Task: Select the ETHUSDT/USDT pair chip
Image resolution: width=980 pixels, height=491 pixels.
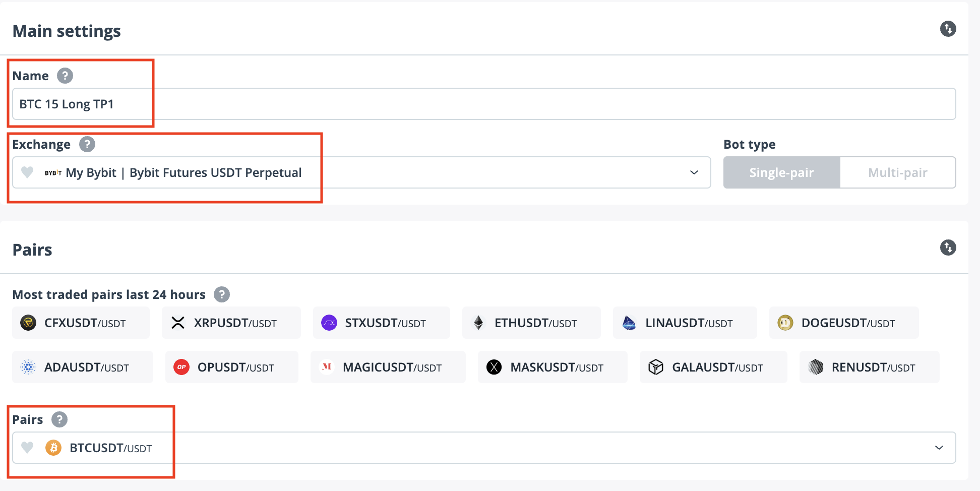Action: [x=531, y=323]
